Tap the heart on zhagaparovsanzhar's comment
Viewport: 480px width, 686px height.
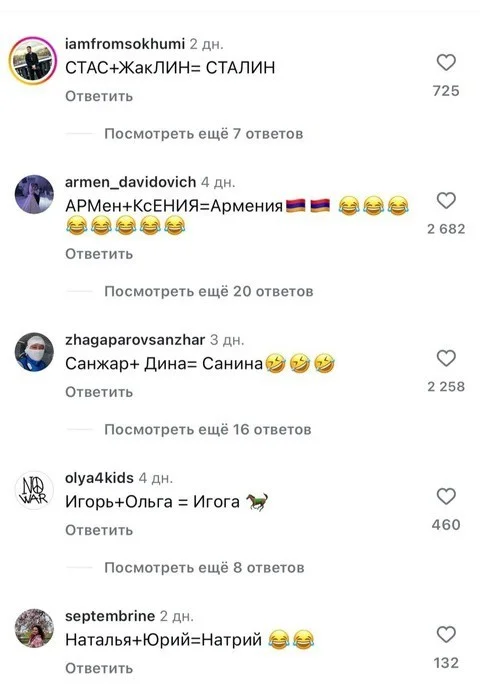(446, 358)
